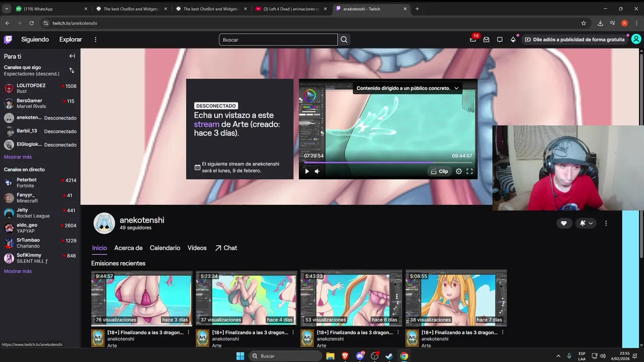Click Dile adiós a publicidad de forma gratuita
This screenshot has height=362, width=644.
tap(574, 39)
